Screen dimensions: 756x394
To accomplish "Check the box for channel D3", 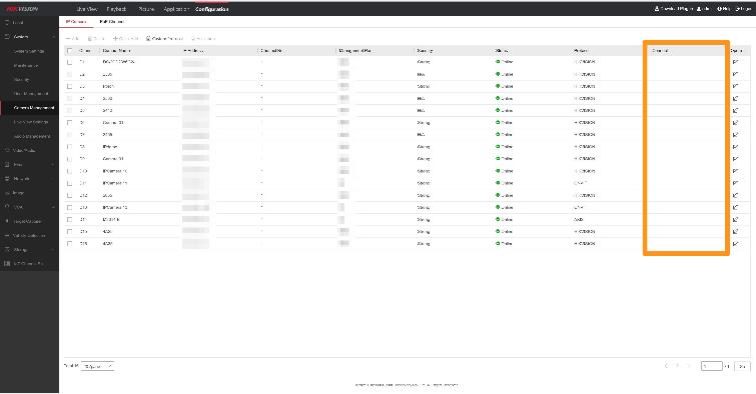I will point(69,86).
